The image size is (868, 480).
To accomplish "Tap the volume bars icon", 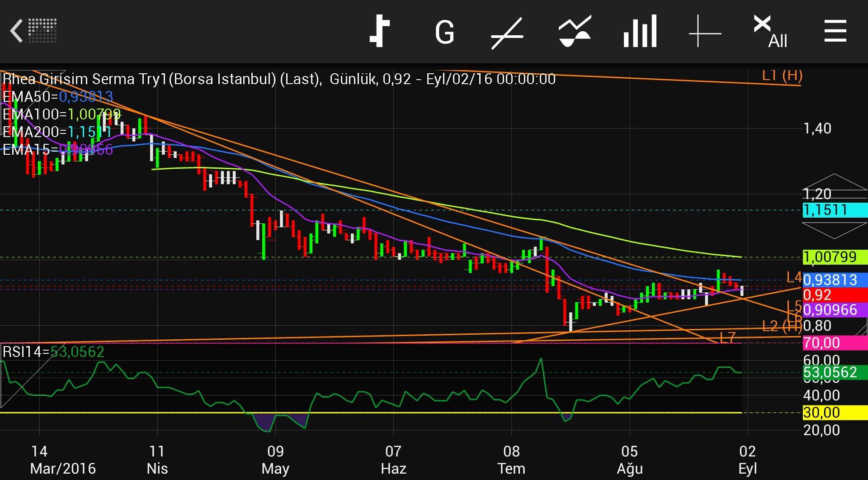I will pyautogui.click(x=640, y=31).
